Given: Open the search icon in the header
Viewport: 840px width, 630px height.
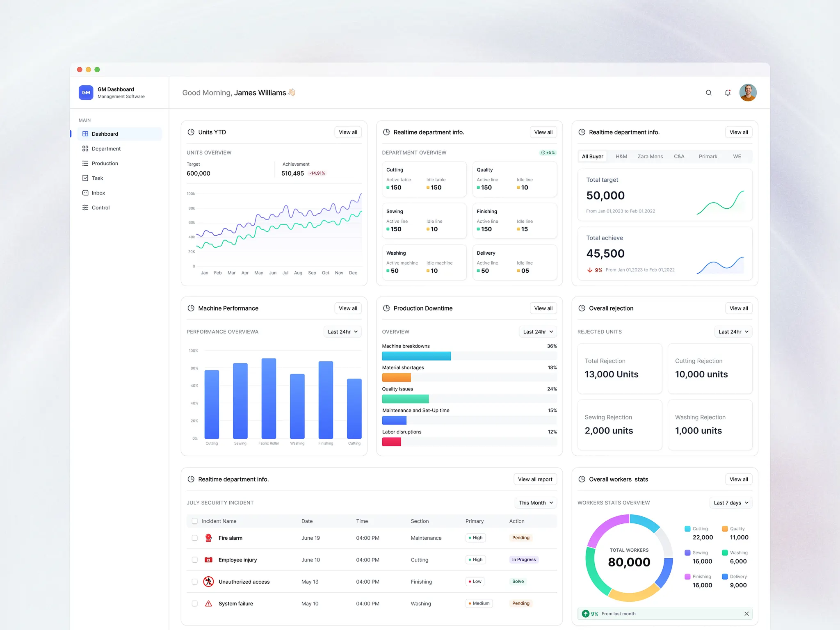Looking at the screenshot, I should [x=708, y=93].
